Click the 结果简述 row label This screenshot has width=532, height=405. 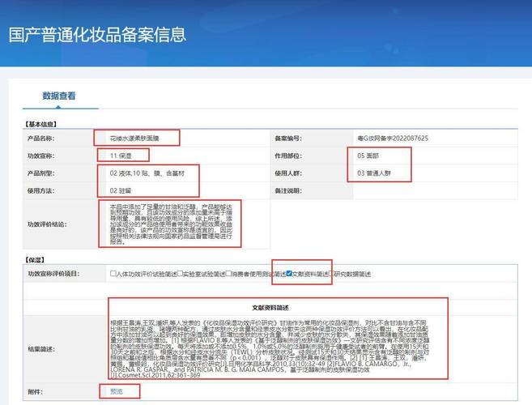click(x=41, y=349)
